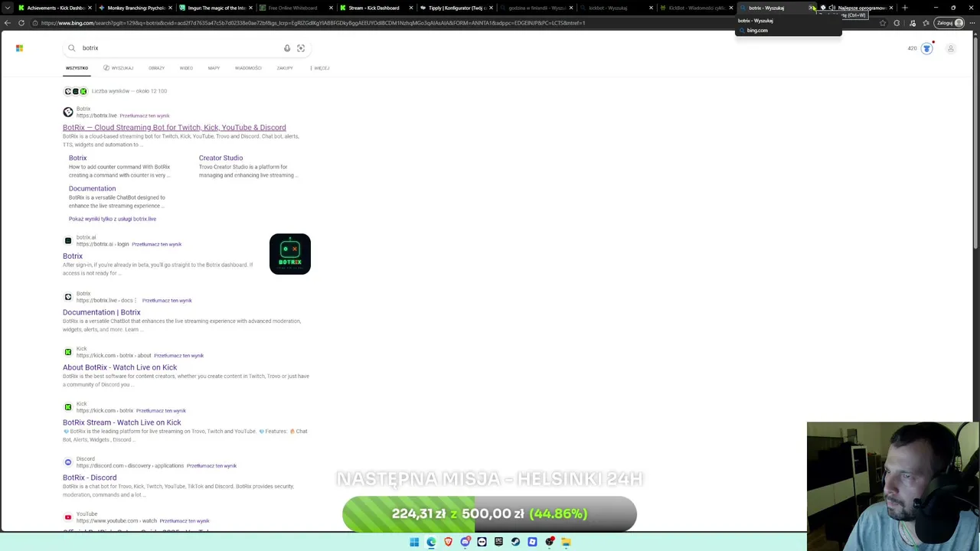Click the page vertical scrollbar
This screenshot has width=980, height=551.
pyautogui.click(x=976, y=145)
